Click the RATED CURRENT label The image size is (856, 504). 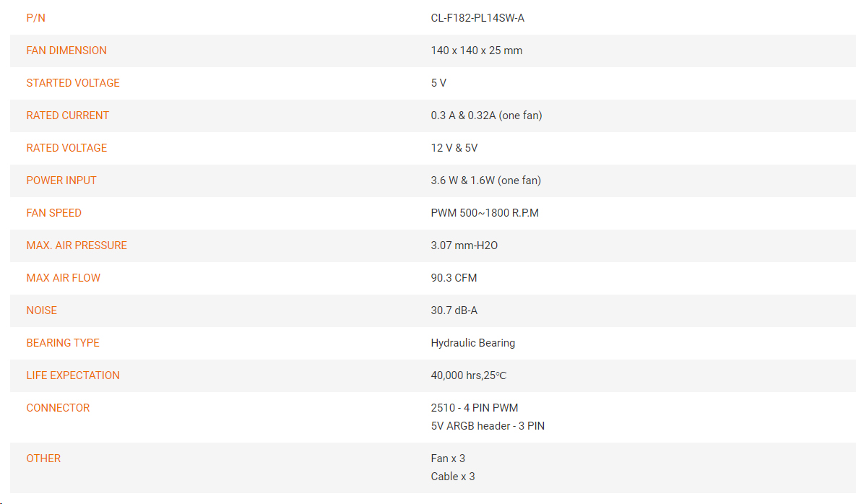coord(68,116)
